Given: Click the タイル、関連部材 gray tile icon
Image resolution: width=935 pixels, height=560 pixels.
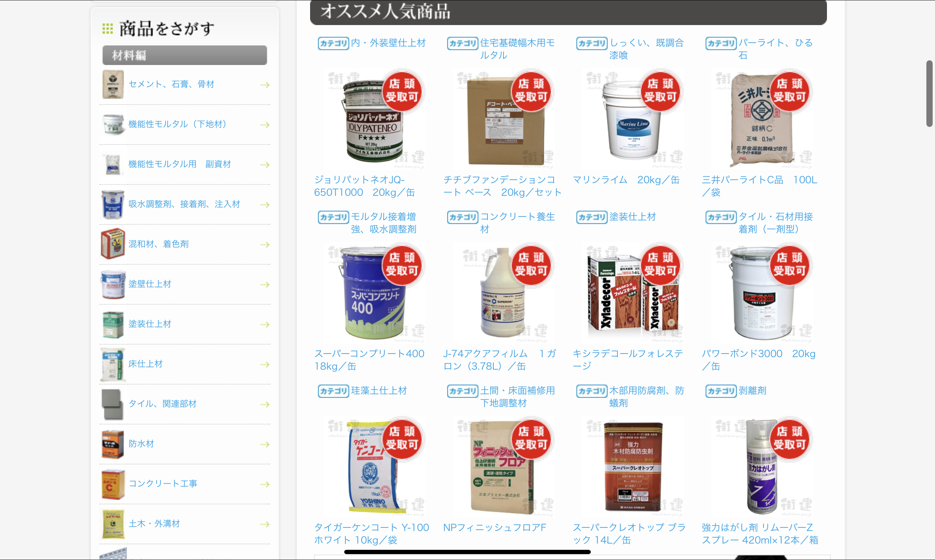Looking at the screenshot, I should [113, 404].
